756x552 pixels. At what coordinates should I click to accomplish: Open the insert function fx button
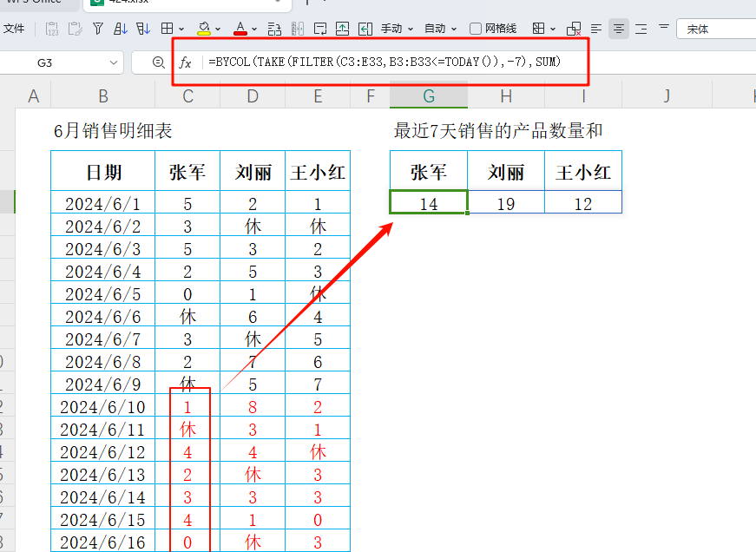point(185,62)
